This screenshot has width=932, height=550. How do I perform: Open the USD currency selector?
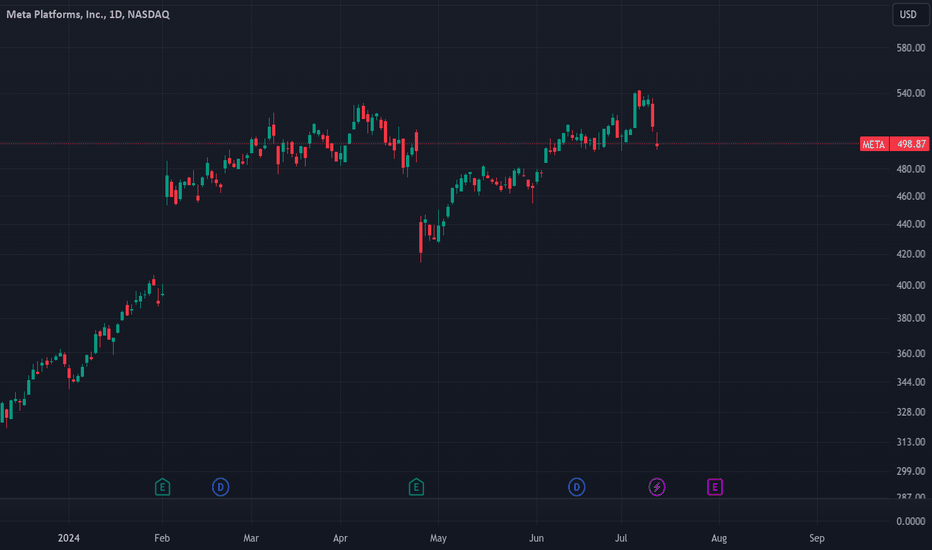[x=910, y=14]
